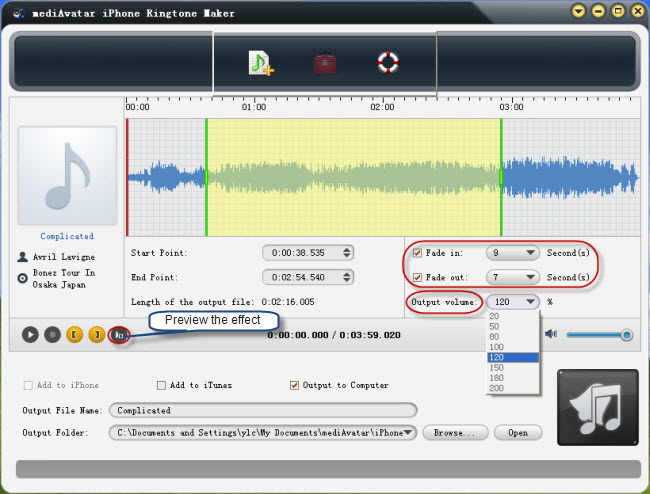Uncheck the Output to Computer checkbox
This screenshot has width=650, height=494.
coord(294,385)
